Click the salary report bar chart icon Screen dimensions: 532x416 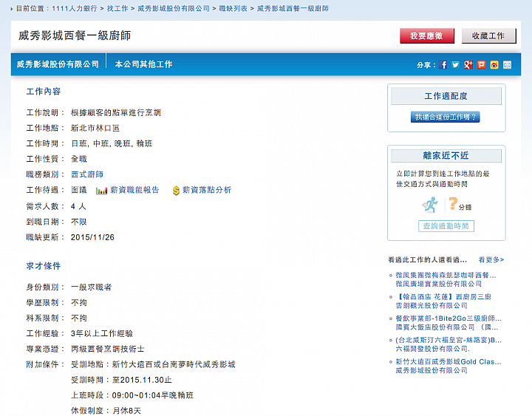point(101,191)
